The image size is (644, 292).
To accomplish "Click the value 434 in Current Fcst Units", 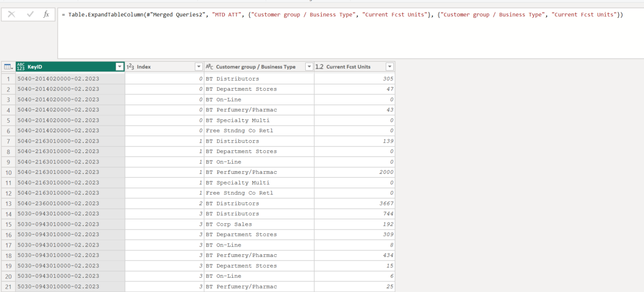I will click(388, 255).
